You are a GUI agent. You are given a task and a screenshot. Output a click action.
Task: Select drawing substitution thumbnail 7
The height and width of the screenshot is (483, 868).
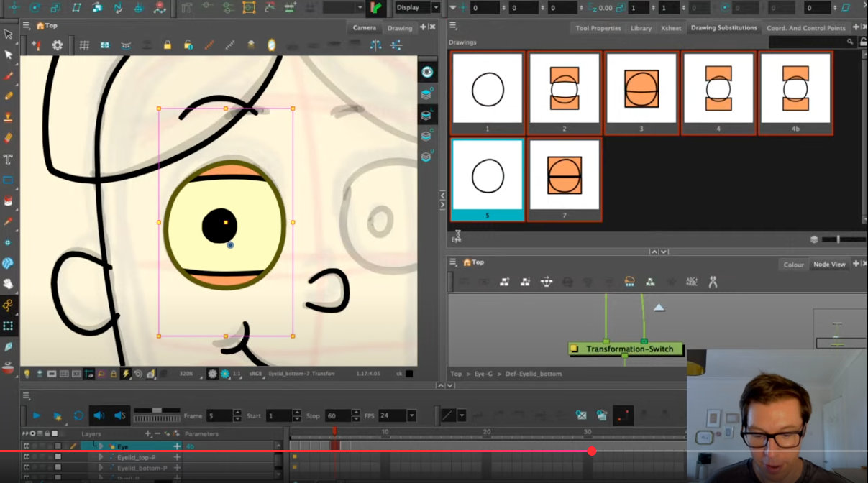[564, 178]
